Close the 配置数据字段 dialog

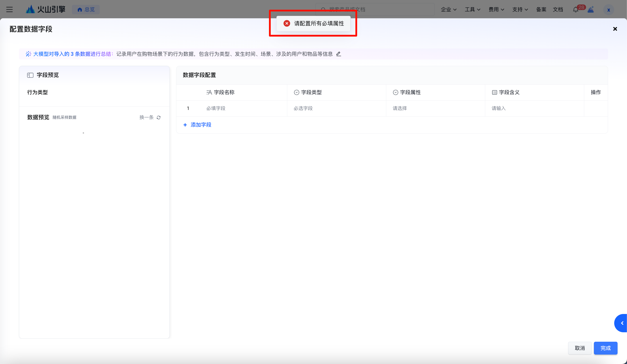click(x=615, y=29)
